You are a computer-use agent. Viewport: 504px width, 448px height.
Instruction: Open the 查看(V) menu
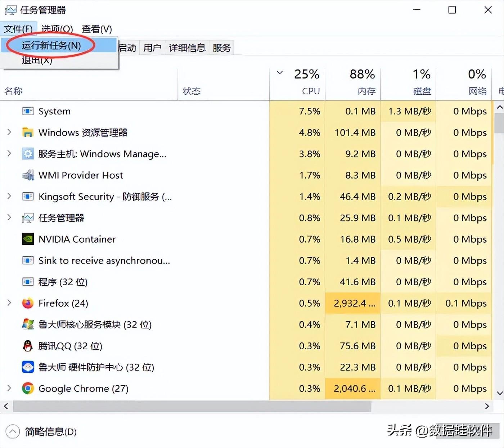coord(97,29)
